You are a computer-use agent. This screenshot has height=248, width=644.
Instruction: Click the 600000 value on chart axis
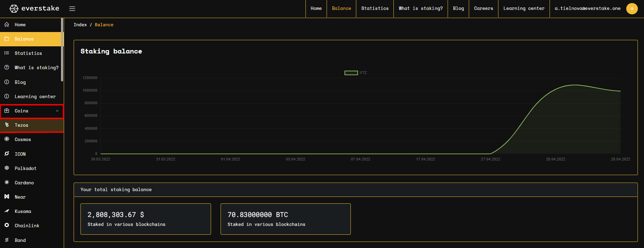point(91,116)
